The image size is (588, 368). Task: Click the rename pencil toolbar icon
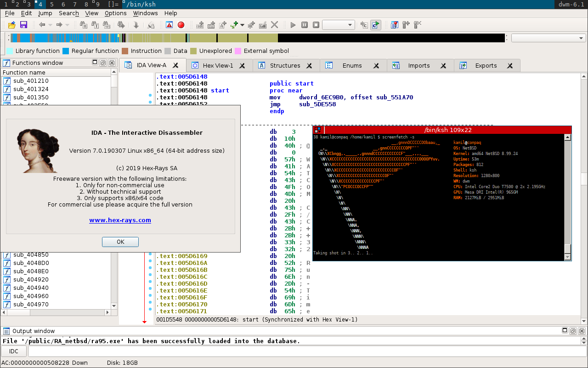[x=263, y=25]
